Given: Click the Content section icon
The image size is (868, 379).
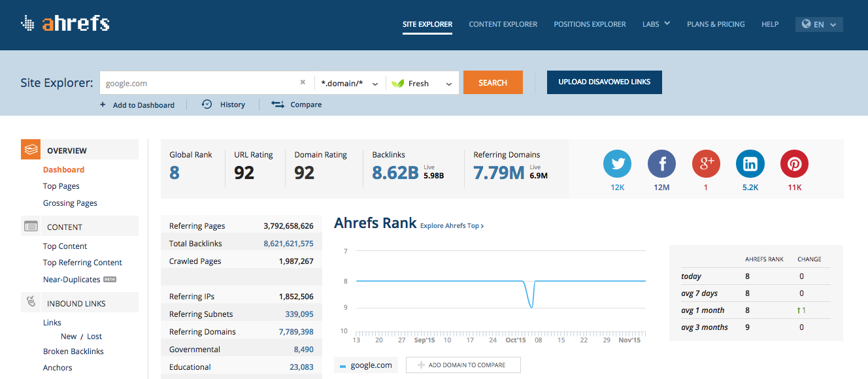Looking at the screenshot, I should click(31, 226).
